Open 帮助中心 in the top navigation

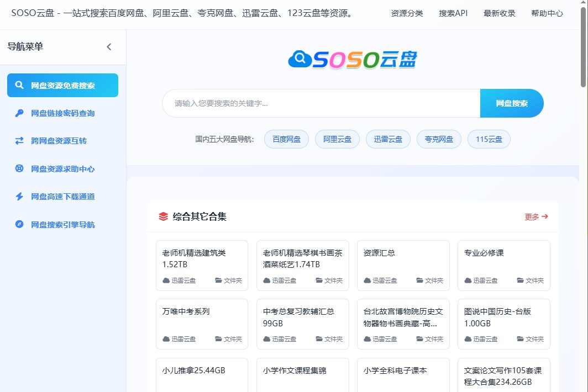coord(547,13)
